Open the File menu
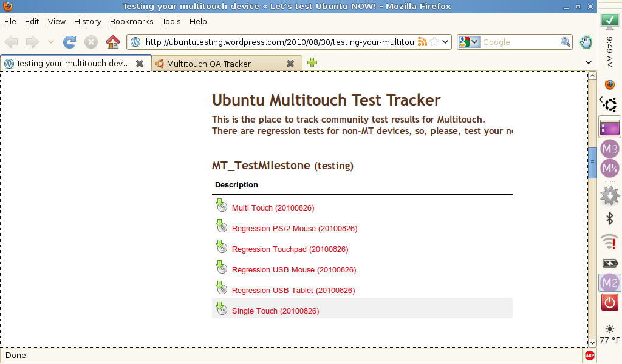Screen dimensions: 622x364 (10, 22)
